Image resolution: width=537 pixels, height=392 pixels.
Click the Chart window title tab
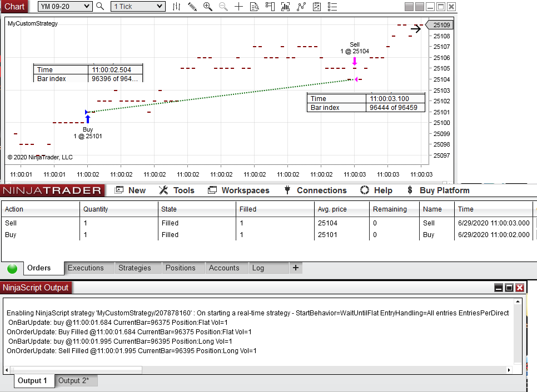tap(14, 7)
